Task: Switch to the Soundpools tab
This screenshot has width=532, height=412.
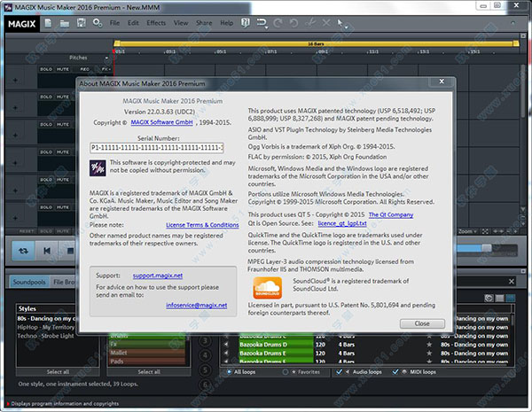Action: (x=29, y=282)
